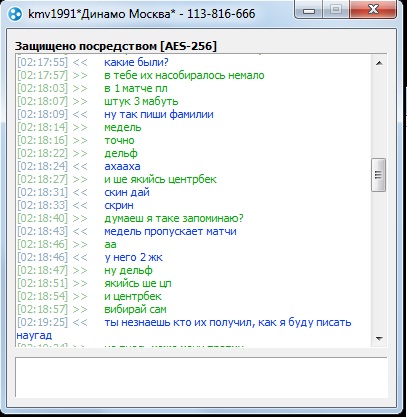Viewport: 407px width, 417px height.
Task: Click into the empty message input box
Action: (201, 377)
